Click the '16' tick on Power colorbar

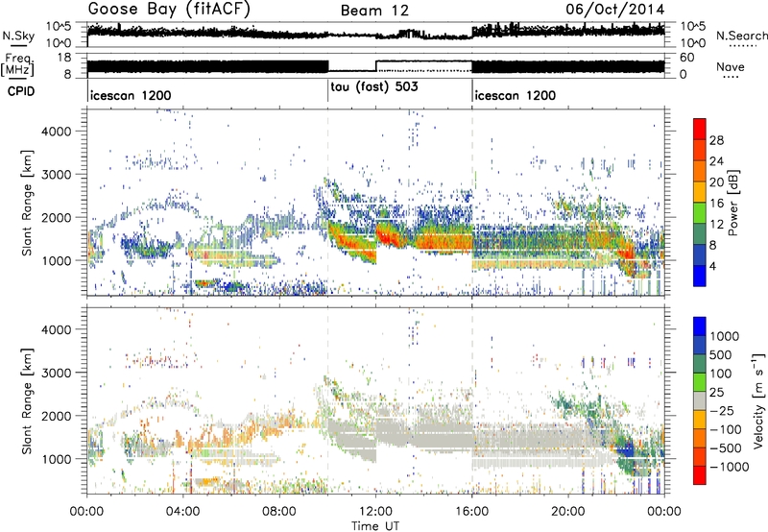[716, 204]
